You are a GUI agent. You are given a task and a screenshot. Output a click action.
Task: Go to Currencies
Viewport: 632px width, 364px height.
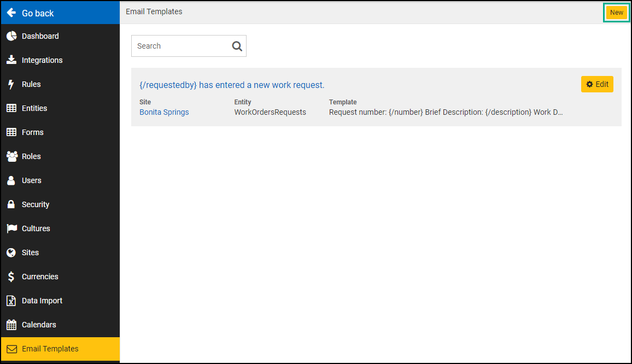point(61,277)
